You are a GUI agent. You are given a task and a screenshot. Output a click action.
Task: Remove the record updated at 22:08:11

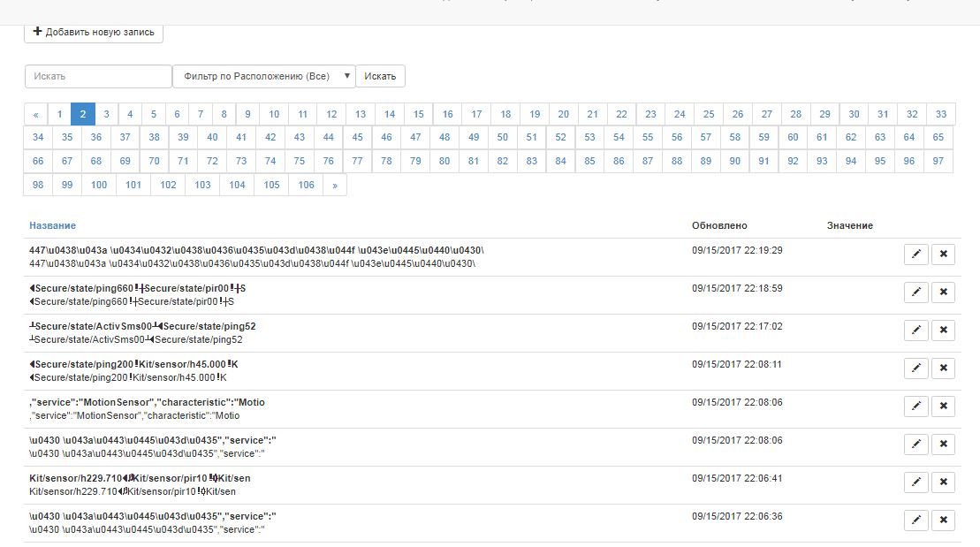coord(943,368)
